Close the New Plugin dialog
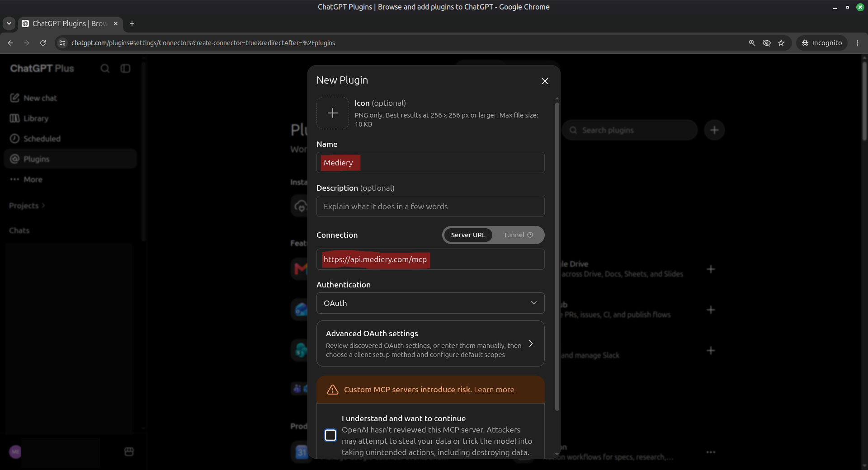The image size is (868, 470). tap(545, 81)
